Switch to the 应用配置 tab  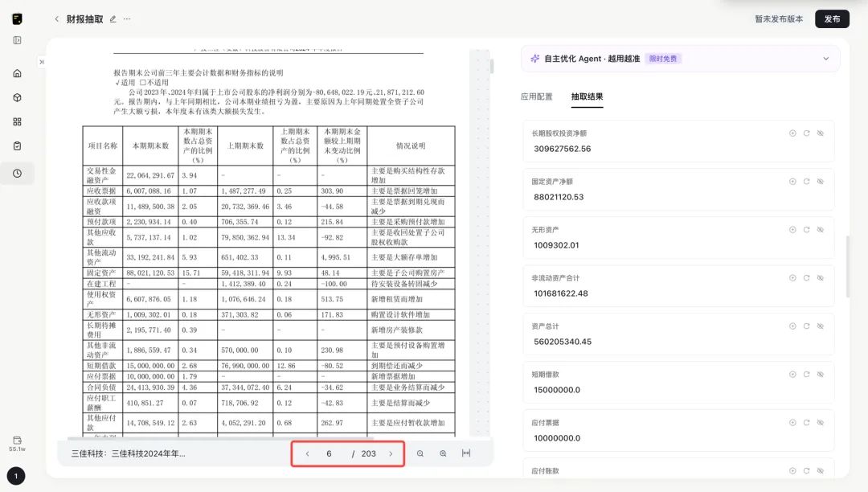(x=536, y=96)
